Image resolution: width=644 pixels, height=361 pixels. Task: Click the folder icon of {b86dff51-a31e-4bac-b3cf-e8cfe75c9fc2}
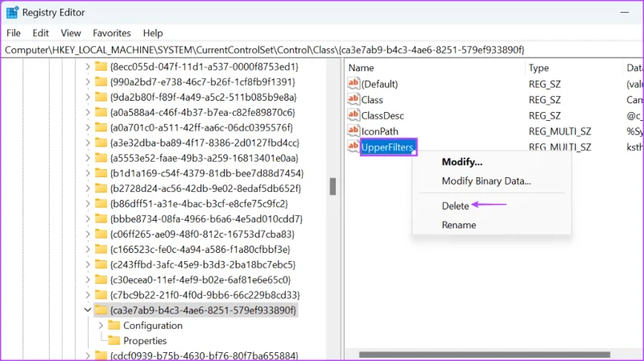click(101, 204)
